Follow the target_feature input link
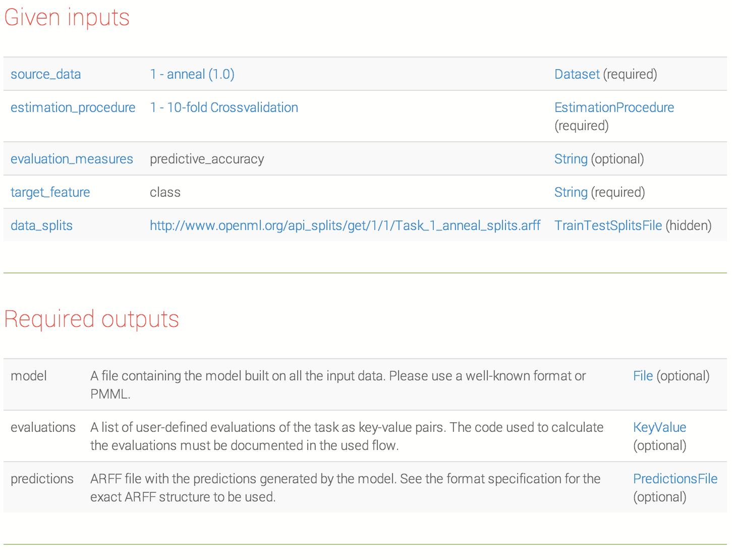The height and width of the screenshot is (560, 732). [50, 192]
